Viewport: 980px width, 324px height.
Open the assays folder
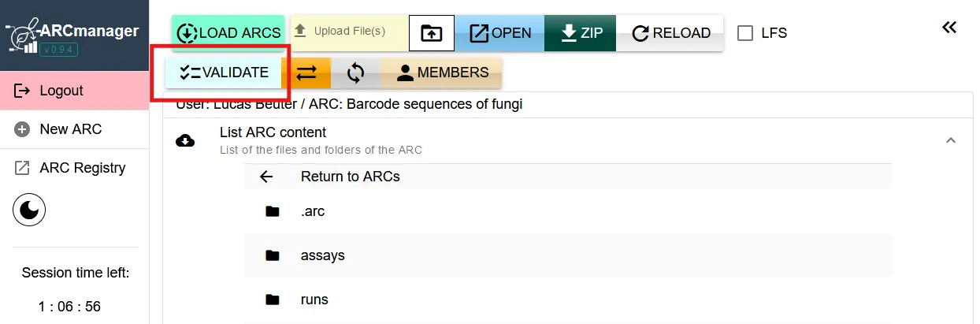(322, 255)
